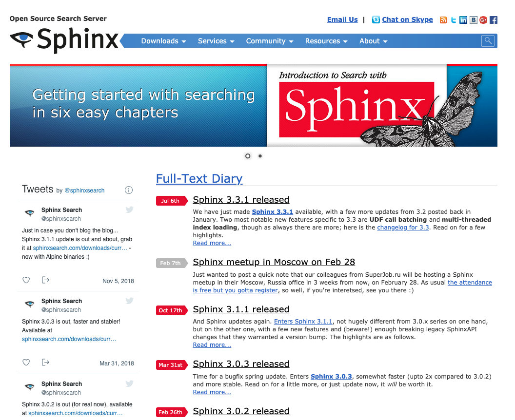Viewport: 515px width, 420px height.
Task: Click the Email Us link
Action: pyautogui.click(x=342, y=19)
